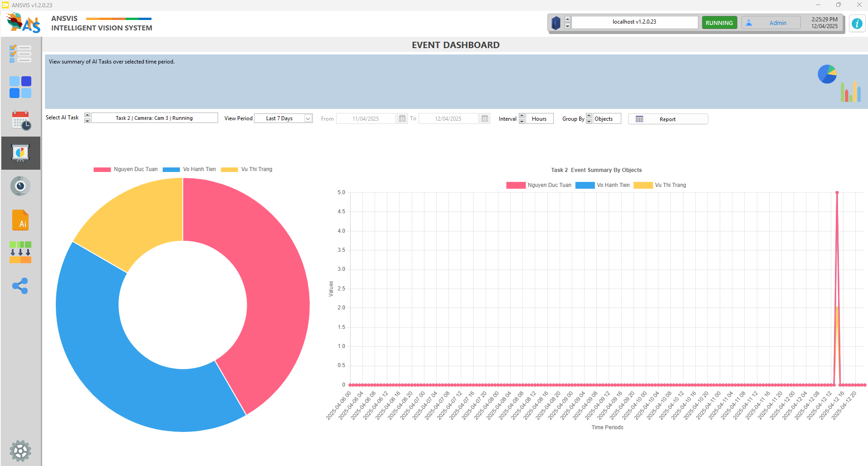Expand the View Period dropdown
This screenshot has height=466, width=868.
307,118
